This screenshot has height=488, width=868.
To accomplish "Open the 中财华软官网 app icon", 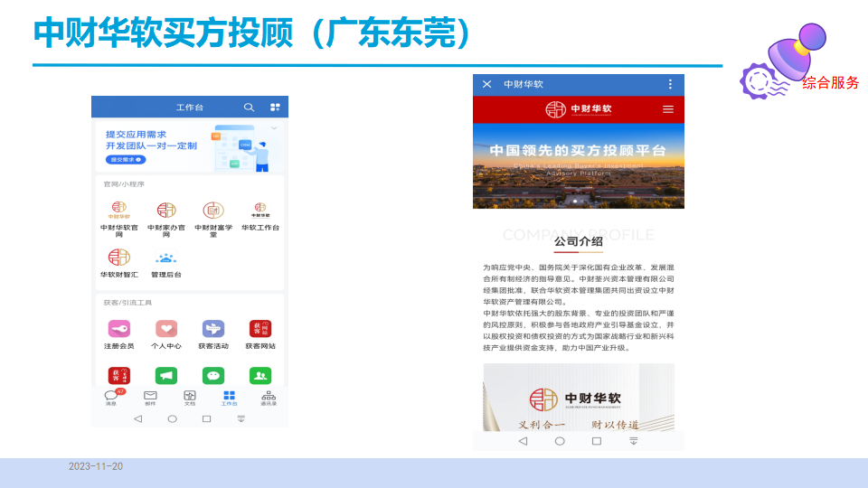I will click(x=119, y=211).
